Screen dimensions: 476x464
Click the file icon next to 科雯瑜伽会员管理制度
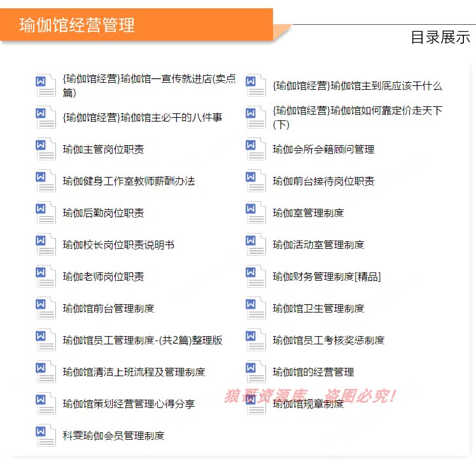[46, 436]
